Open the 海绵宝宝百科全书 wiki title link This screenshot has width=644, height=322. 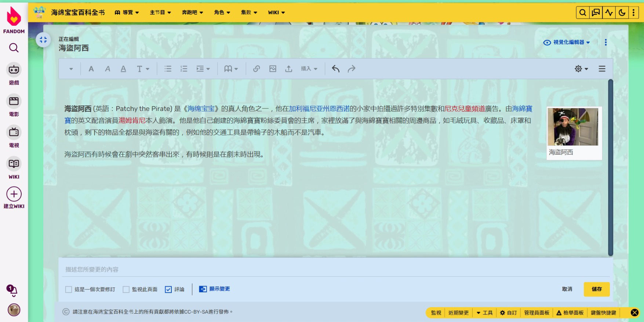click(x=78, y=12)
